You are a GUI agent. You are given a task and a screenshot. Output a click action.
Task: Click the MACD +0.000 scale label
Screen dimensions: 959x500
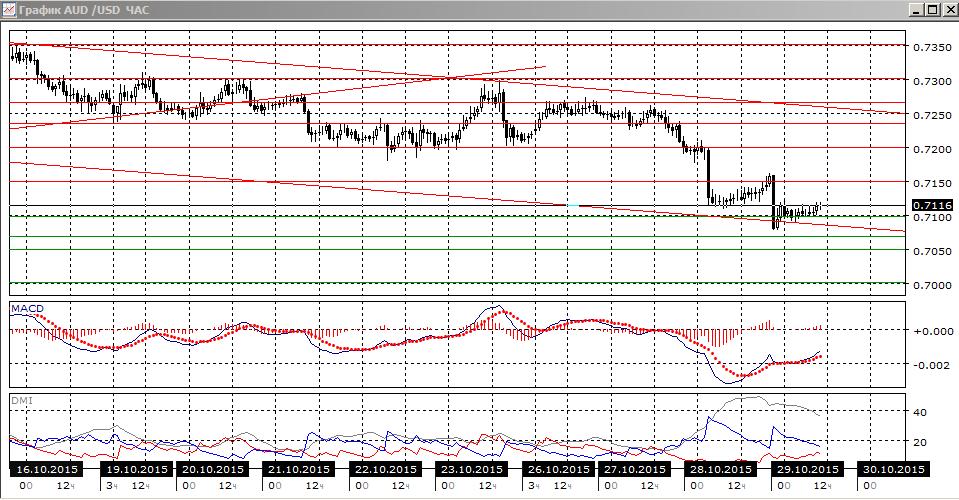[x=933, y=331]
